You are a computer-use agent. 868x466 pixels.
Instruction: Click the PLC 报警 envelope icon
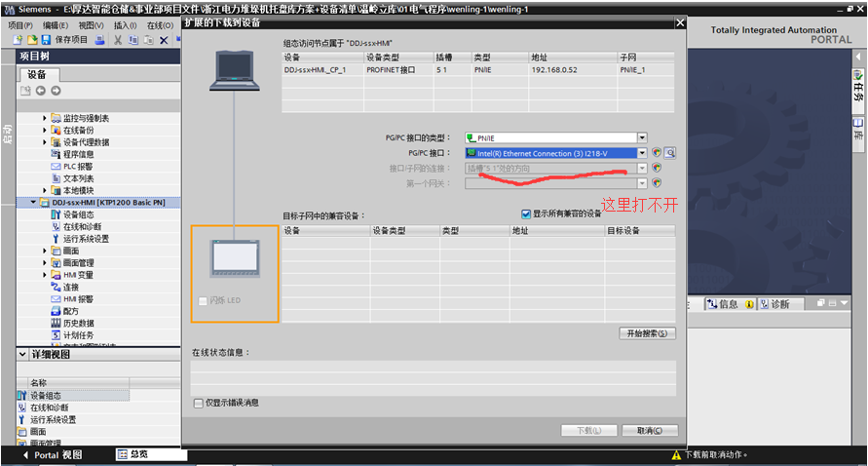56,167
